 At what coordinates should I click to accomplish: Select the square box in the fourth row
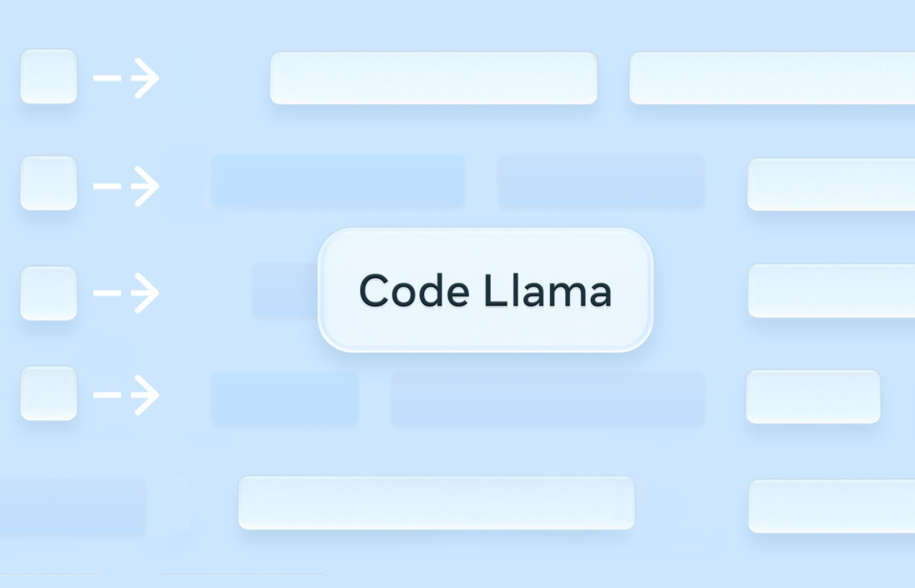click(x=48, y=393)
